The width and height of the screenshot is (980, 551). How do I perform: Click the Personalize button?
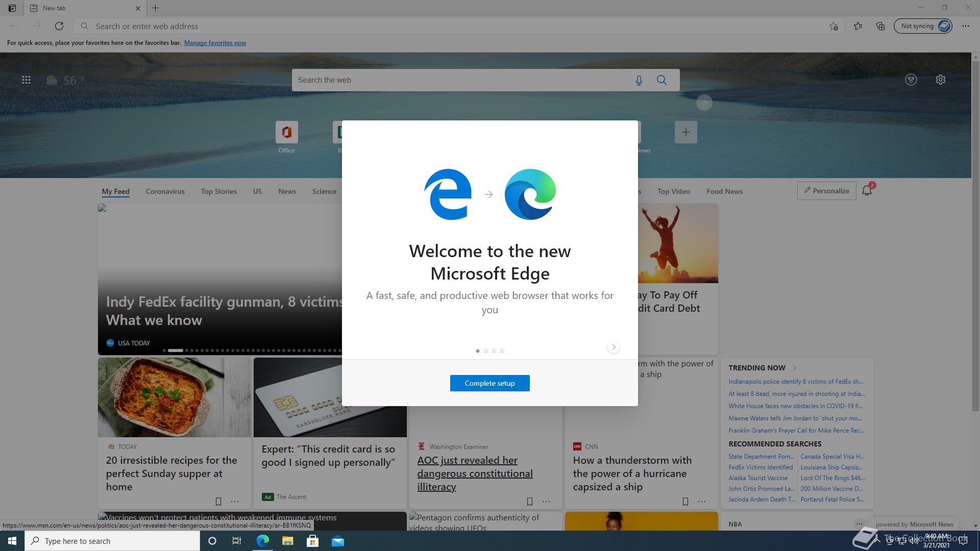[826, 191]
